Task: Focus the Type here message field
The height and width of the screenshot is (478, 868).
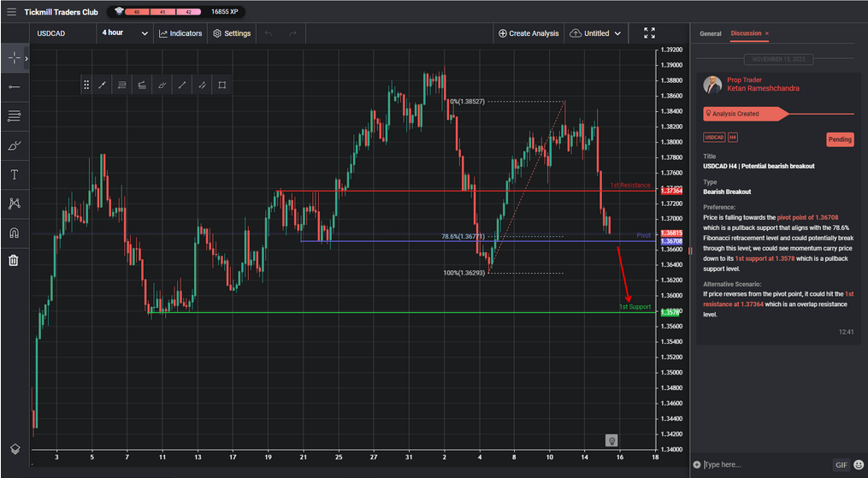Action: [766, 464]
